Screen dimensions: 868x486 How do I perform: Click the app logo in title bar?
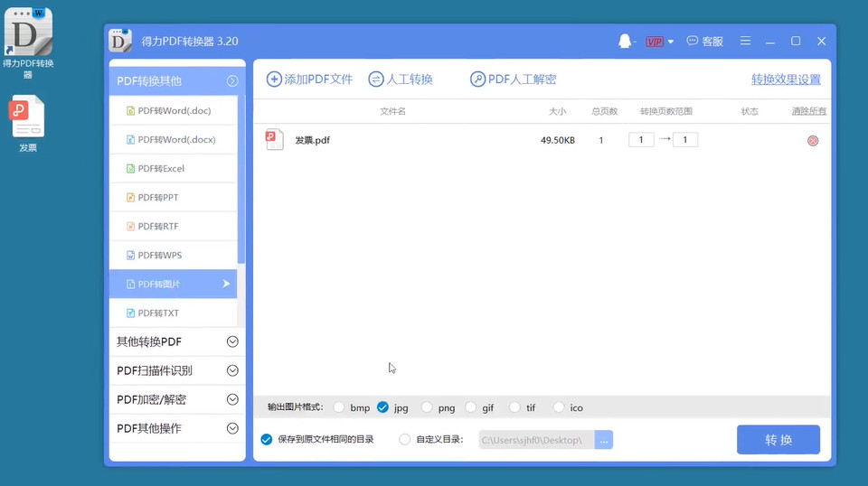[x=120, y=41]
